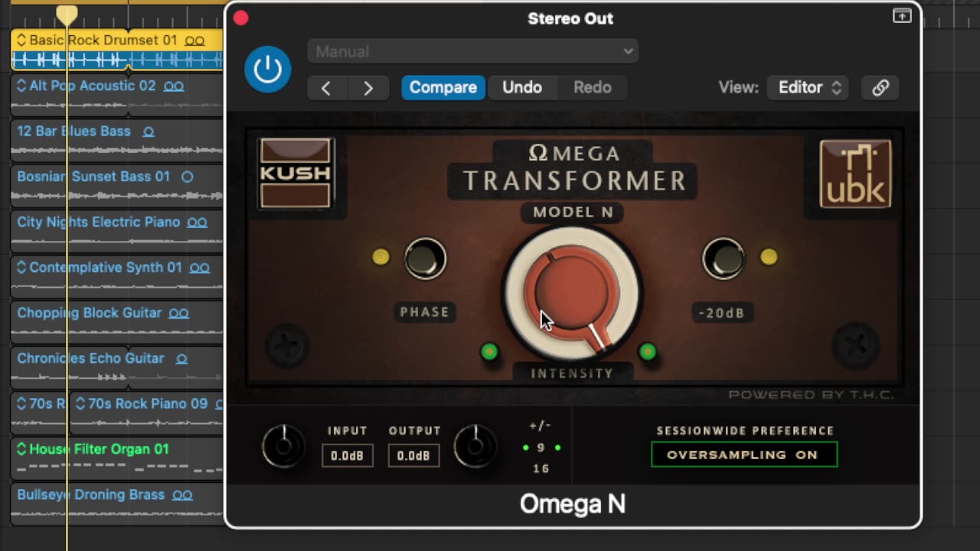Click green LED left of Intensity knob
Image resolution: width=980 pixels, height=551 pixels.
click(x=489, y=351)
